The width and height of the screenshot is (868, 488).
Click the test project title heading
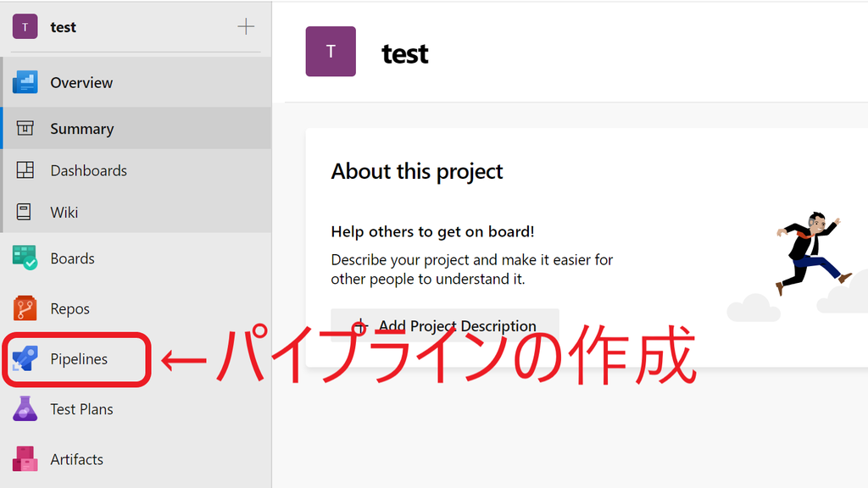[x=404, y=53]
